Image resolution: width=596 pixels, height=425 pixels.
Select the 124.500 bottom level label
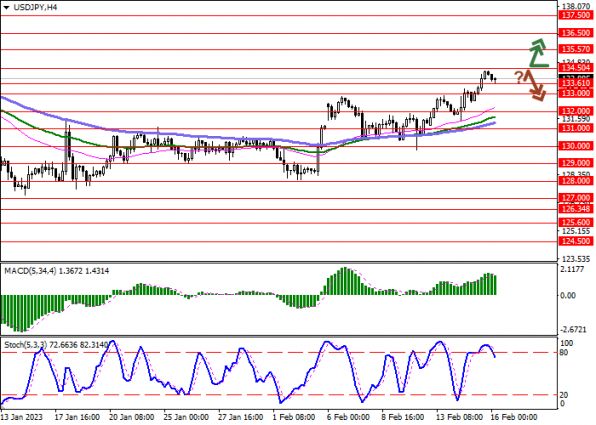576,241
